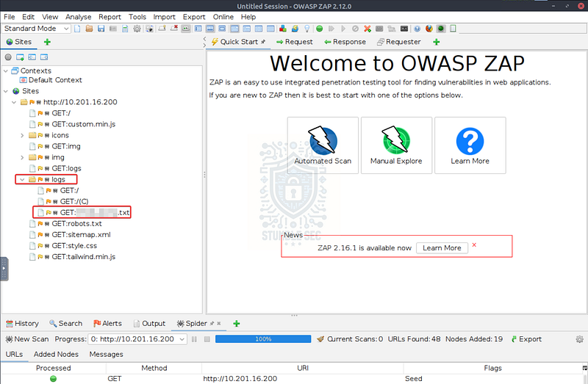Collapse the logs folder node
This screenshot has width=588, height=384.
(22, 179)
